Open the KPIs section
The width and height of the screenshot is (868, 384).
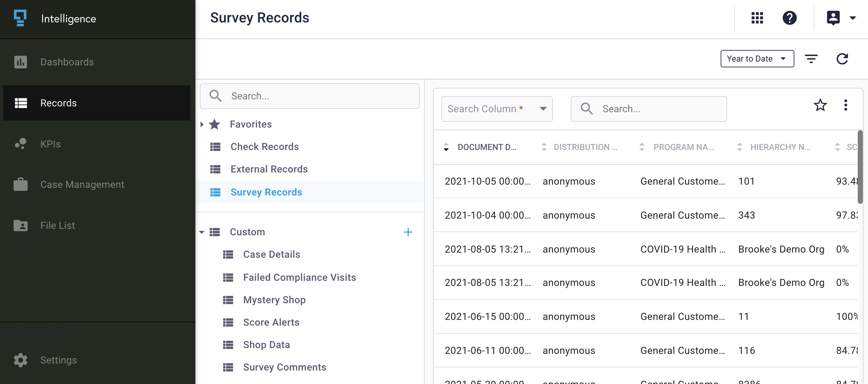pos(50,144)
